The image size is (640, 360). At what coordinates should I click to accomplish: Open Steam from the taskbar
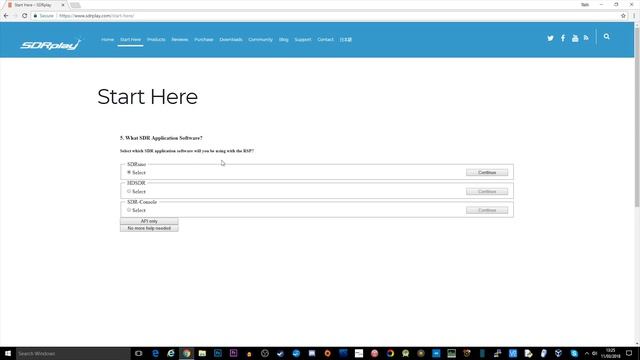[280, 353]
